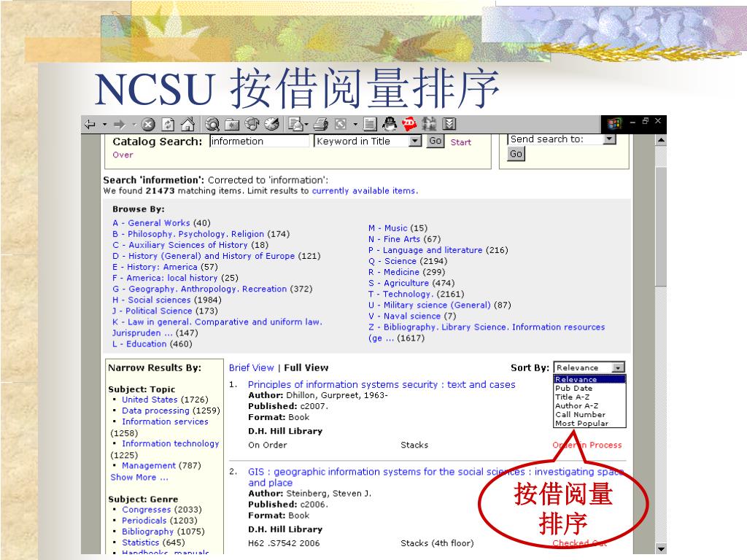Open Principles of information systems security title
Screen dimensions: 747x560
click(x=382, y=384)
